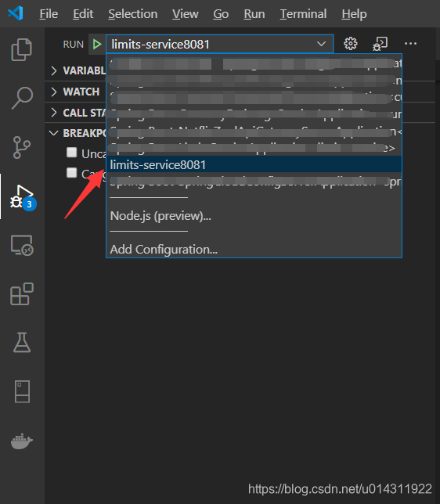
Task: Collapse the Breakpoints section
Action: pyautogui.click(x=54, y=133)
